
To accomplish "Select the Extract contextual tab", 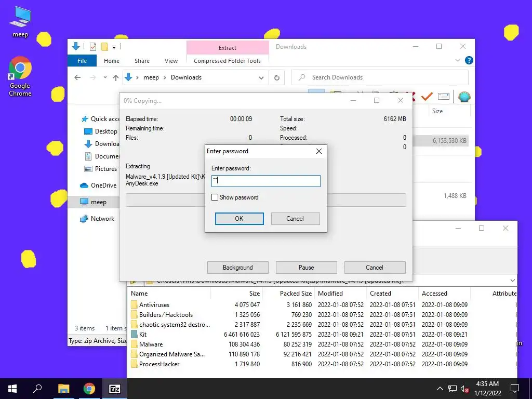I will (228, 47).
